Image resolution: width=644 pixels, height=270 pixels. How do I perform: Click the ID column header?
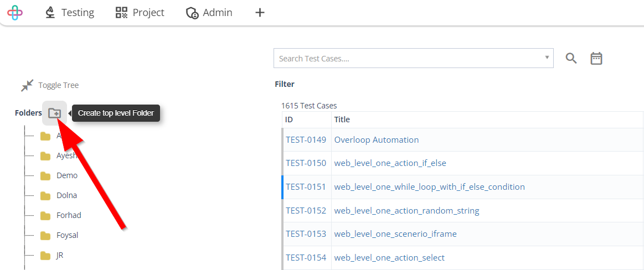(289, 120)
